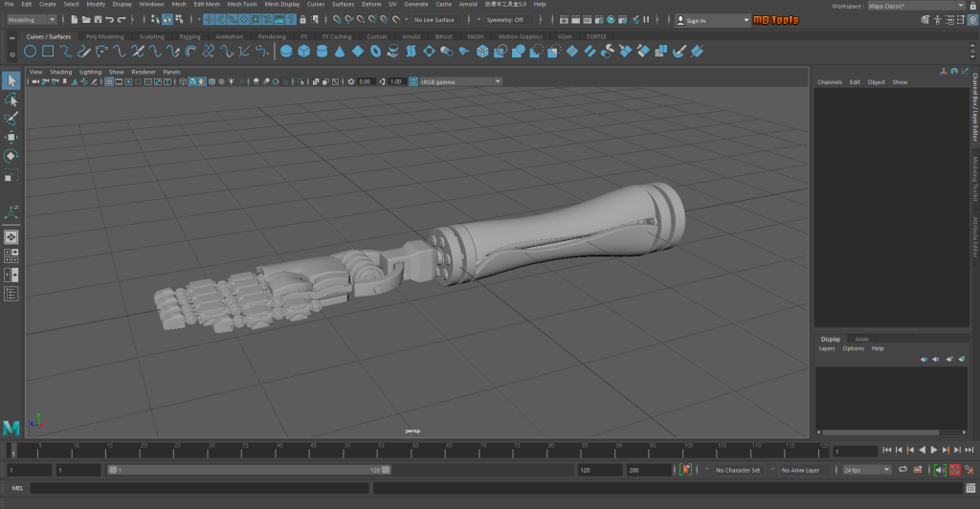Screen dimensions: 980x509
Task: Create a NURBS Torus from the shelf
Action: [375, 52]
